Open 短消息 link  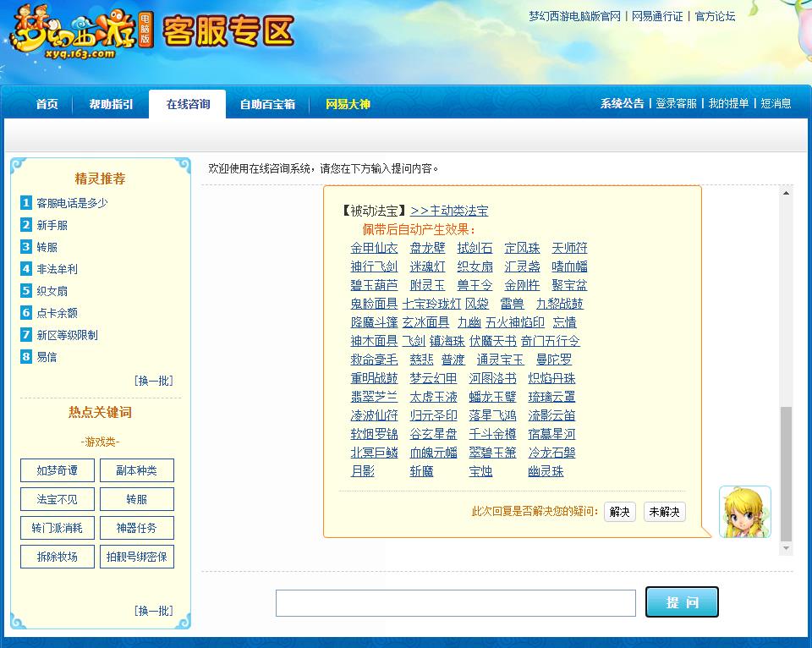pyautogui.click(x=776, y=103)
